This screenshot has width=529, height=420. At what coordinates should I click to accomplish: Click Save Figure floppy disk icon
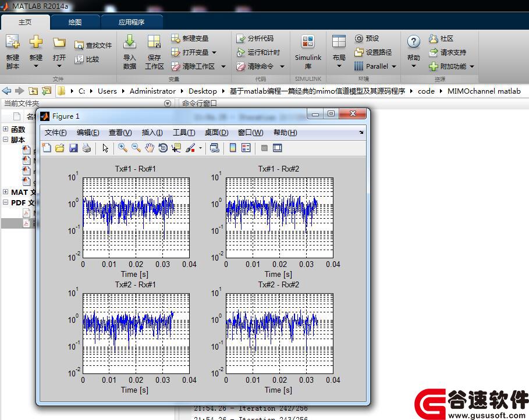pos(73,148)
